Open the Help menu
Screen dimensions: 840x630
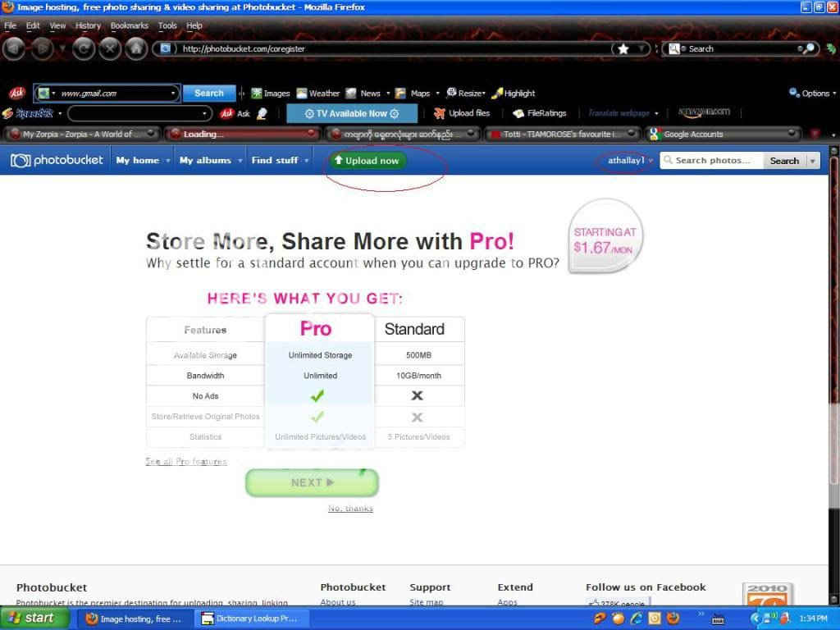click(194, 25)
